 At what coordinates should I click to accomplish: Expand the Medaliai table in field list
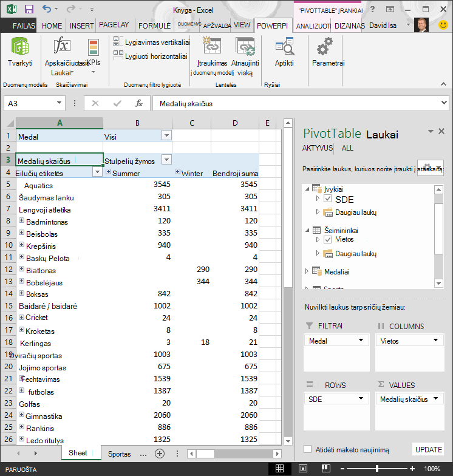point(307,271)
